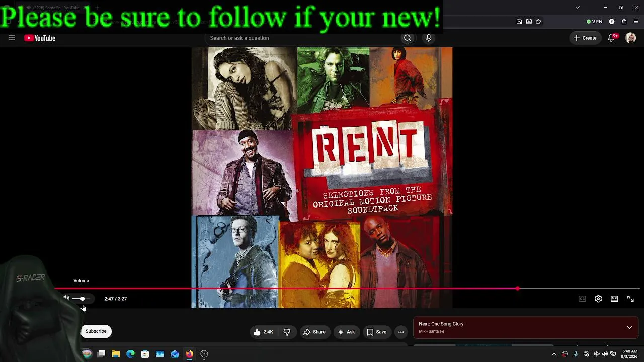Open the clock showing 5:48 AM
This screenshot has height=362, width=644.
630,354
